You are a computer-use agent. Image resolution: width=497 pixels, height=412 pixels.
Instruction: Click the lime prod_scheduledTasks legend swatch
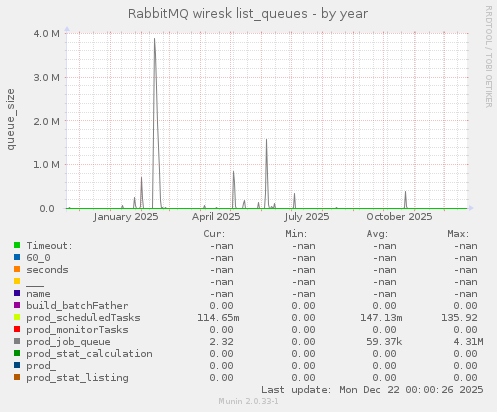point(17,317)
